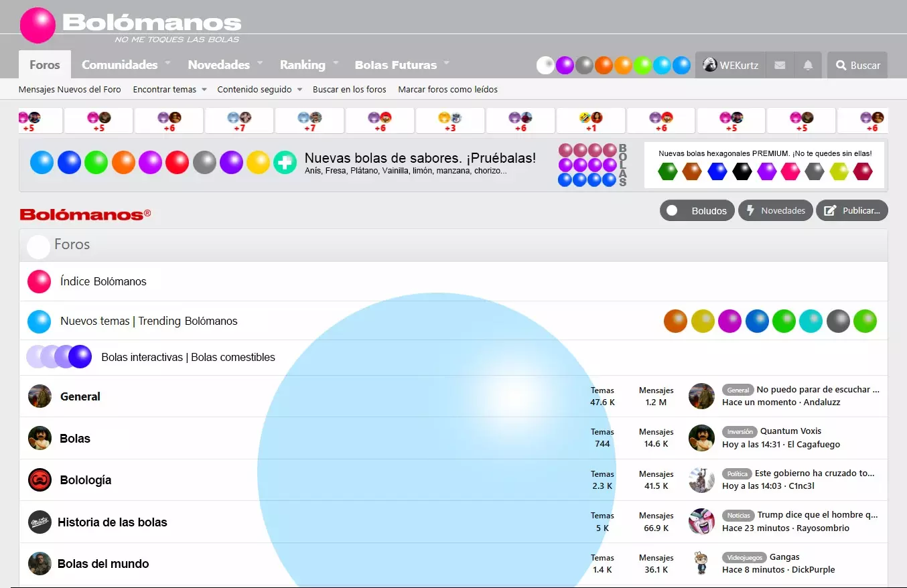This screenshot has width=907, height=588.
Task: Open the Bolas Futuras tab
Action: click(x=396, y=65)
